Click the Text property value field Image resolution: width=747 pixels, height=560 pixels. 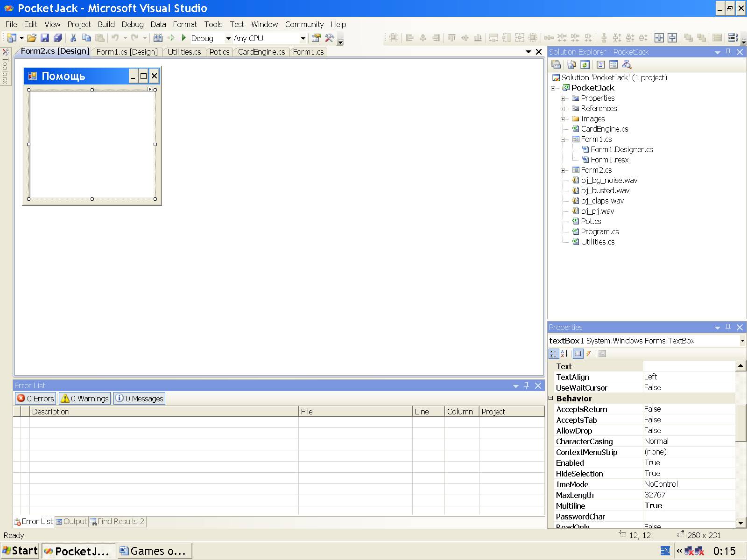point(689,366)
